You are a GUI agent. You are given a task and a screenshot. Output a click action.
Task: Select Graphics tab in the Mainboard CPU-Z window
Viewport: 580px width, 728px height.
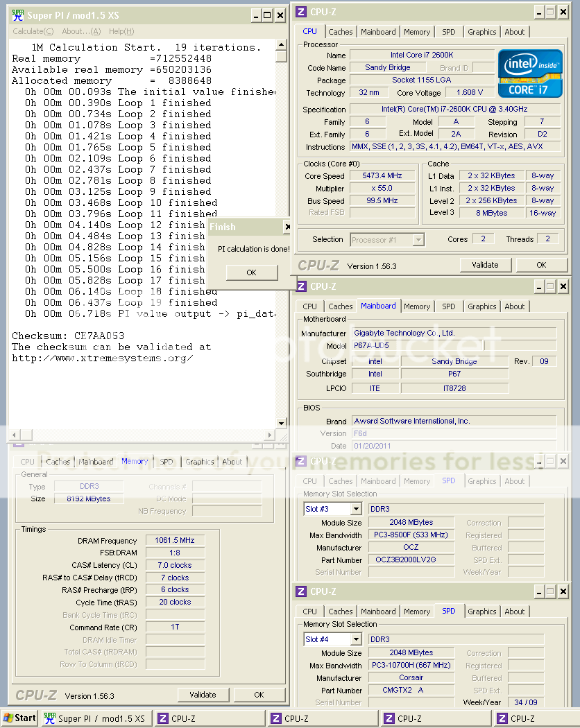[x=481, y=306]
